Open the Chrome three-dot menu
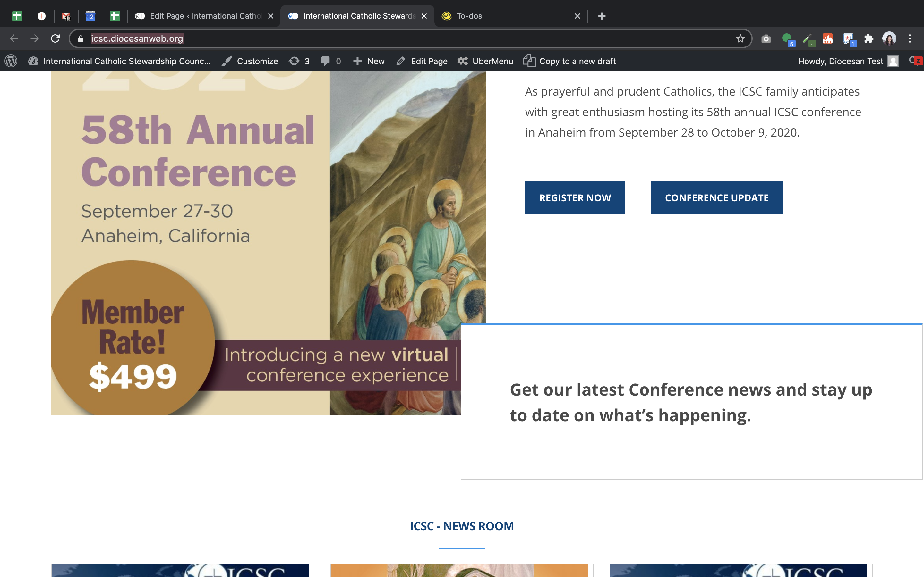 (x=910, y=38)
